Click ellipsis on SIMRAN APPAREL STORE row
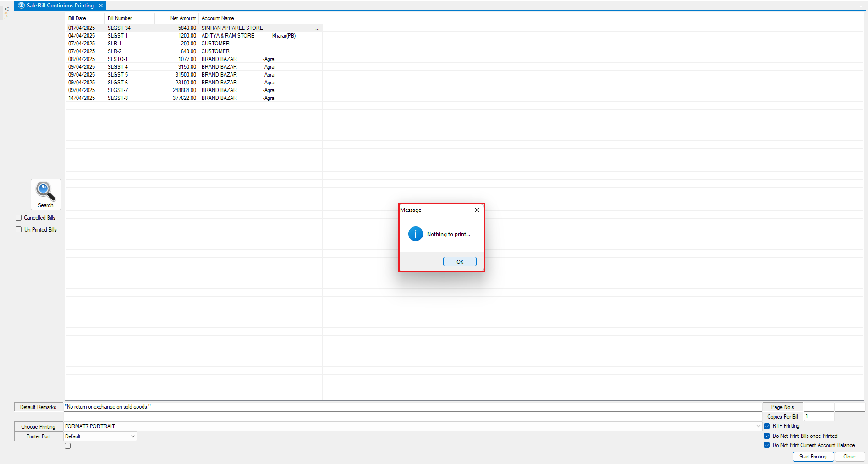868x464 pixels. tap(317, 28)
